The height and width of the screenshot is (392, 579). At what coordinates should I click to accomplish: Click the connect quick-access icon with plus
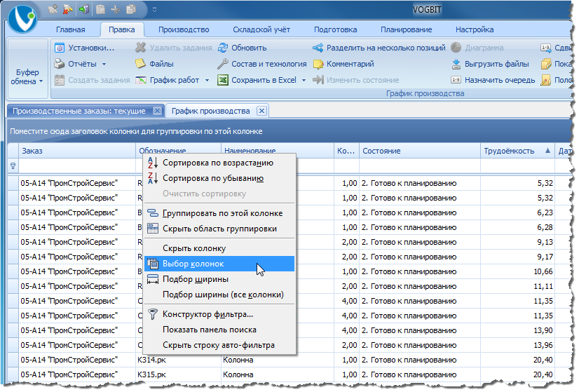click(53, 9)
